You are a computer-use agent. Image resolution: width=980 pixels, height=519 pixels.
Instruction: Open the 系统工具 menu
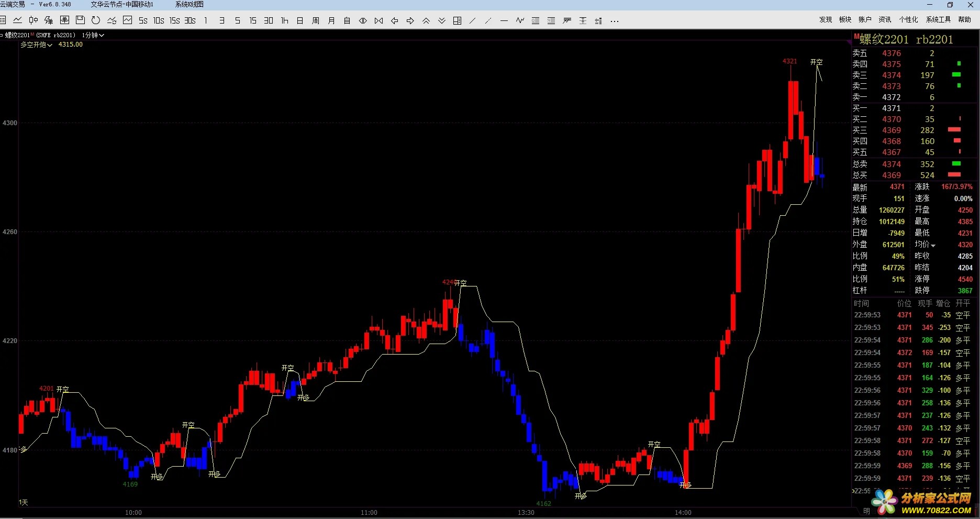[x=938, y=19]
